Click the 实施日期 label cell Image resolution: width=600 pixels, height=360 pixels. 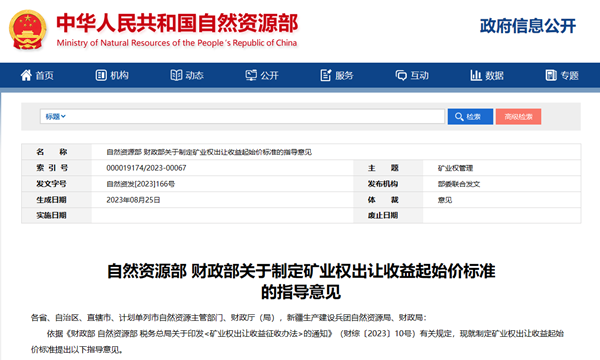click(56, 215)
